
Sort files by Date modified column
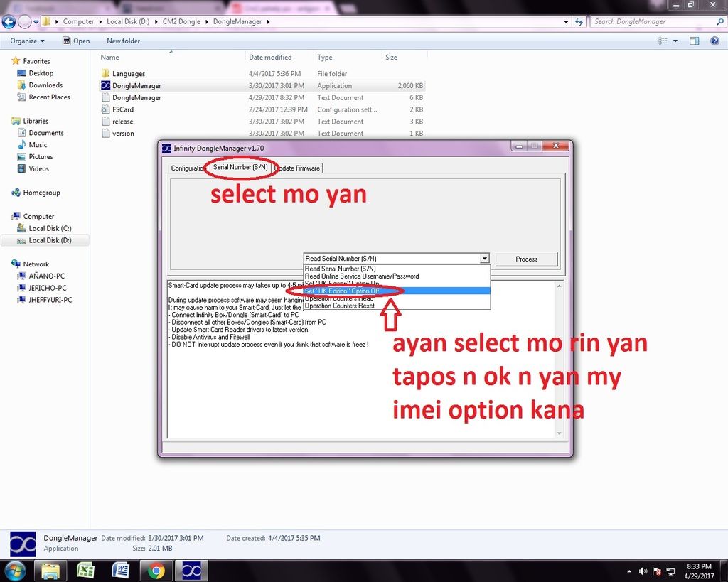coord(270,58)
